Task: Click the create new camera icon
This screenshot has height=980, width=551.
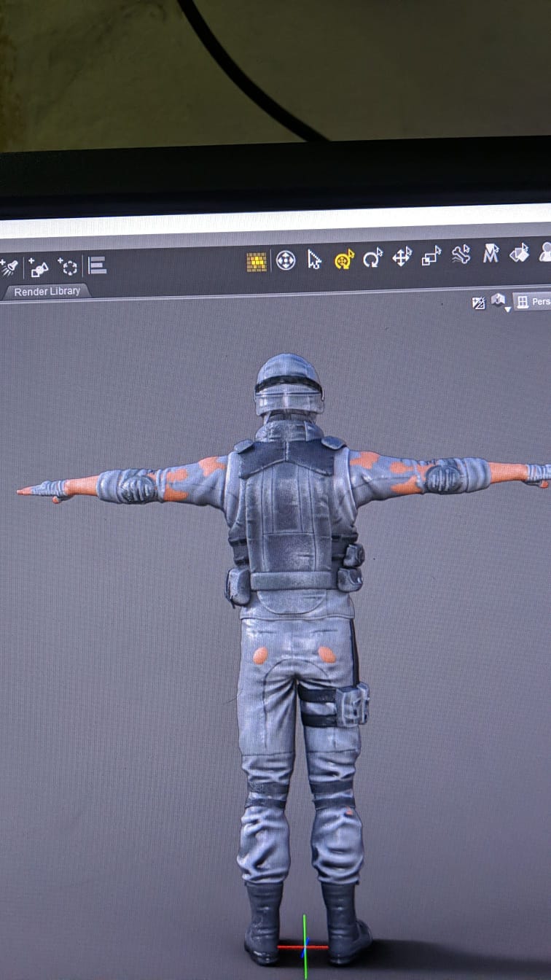Action: [39, 268]
